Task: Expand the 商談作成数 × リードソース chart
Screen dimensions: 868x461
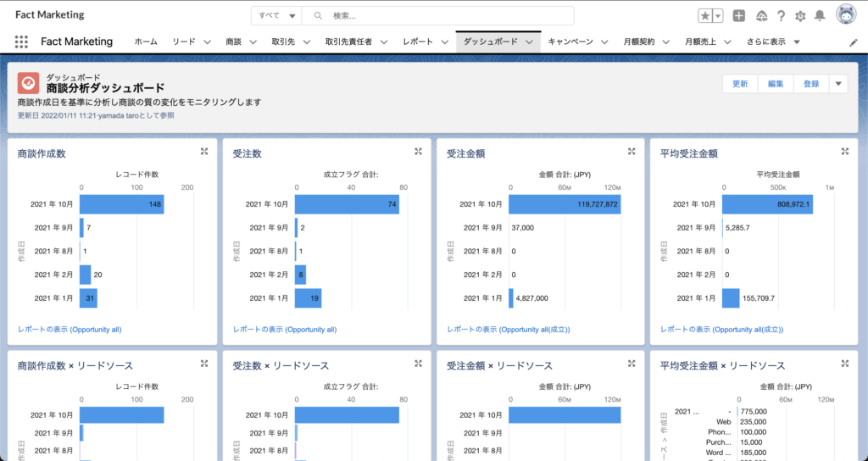Action: (204, 364)
